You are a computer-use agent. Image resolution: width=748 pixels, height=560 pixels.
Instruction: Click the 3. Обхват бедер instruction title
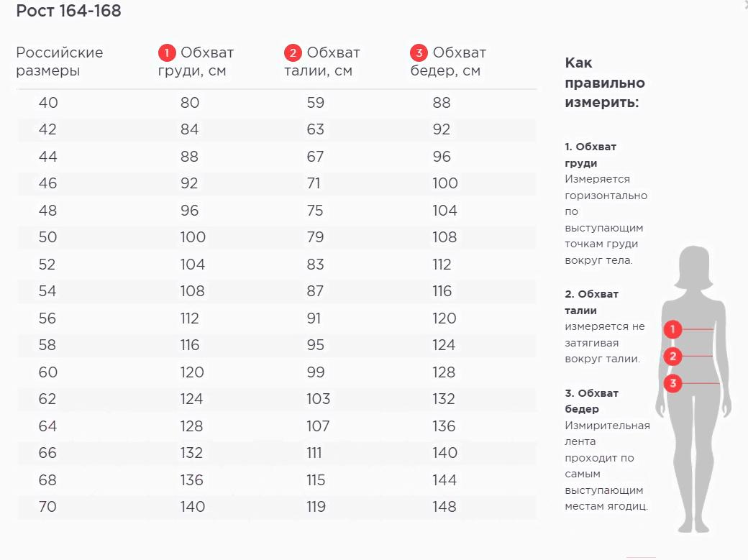click(591, 401)
